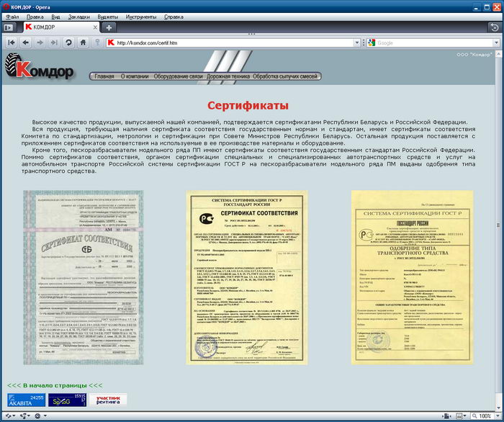Open Дорожная техника section
This screenshot has width=504, height=422.
tap(228, 76)
